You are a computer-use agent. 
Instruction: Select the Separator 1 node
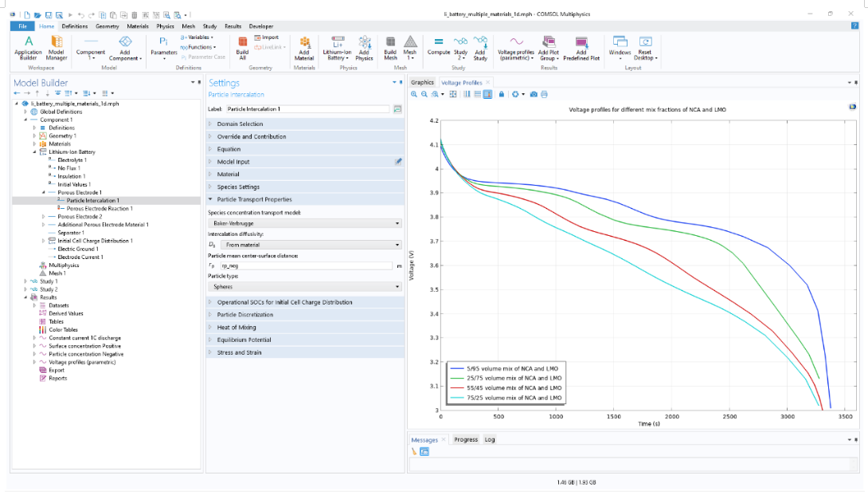pos(71,233)
